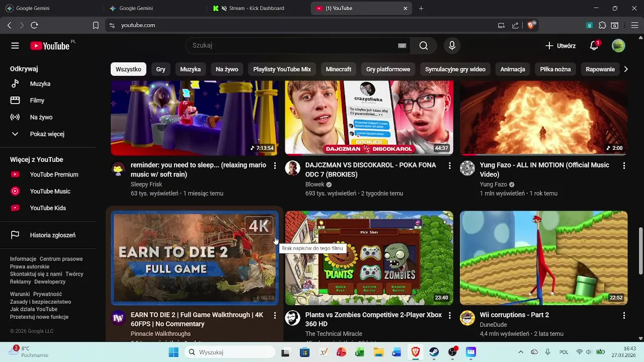Image resolution: width=644 pixels, height=362 pixels.
Task: Open a new browser tab
Action: tap(421, 9)
